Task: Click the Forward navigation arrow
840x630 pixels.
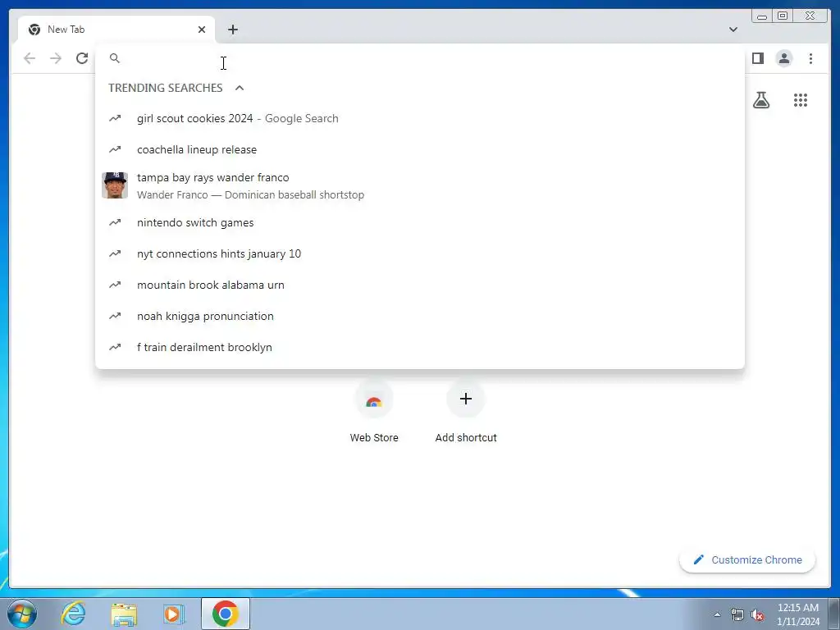Action: point(56,58)
